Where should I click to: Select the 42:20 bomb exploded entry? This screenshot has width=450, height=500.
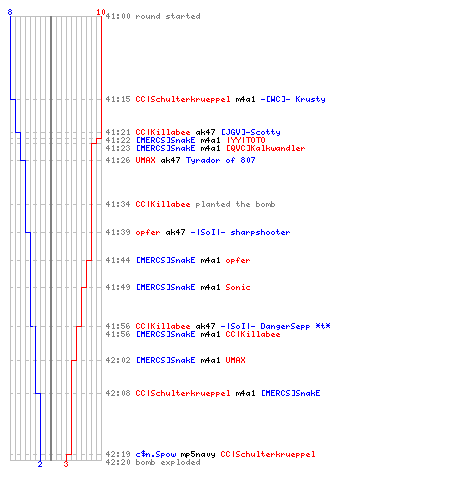pyautogui.click(x=153, y=462)
